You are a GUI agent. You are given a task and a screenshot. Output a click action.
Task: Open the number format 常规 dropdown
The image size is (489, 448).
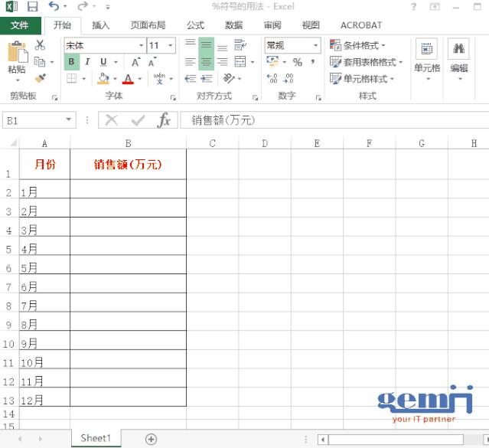[x=315, y=46]
